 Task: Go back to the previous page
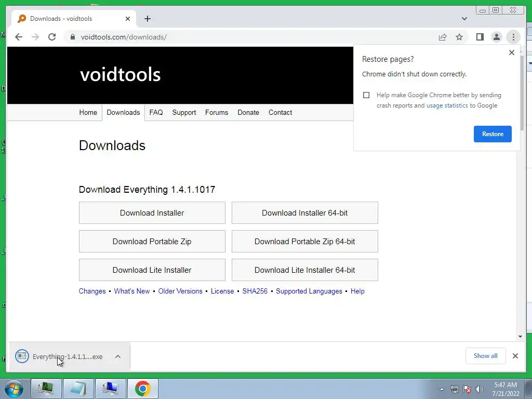pyautogui.click(x=19, y=37)
